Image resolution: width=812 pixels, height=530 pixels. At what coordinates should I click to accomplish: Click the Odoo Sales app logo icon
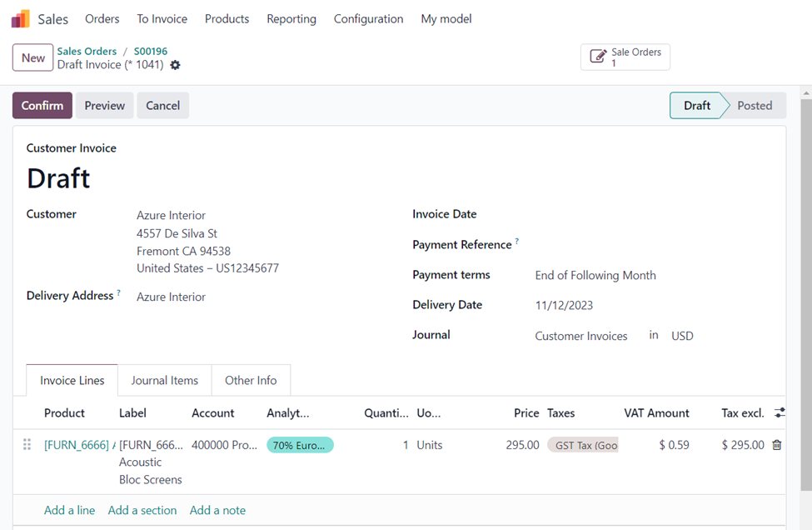coord(21,18)
